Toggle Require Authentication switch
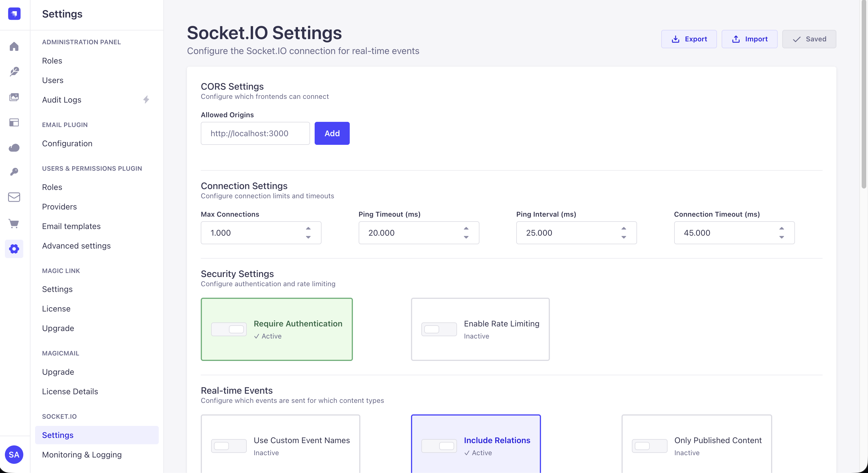This screenshot has width=868, height=473. coord(229,329)
